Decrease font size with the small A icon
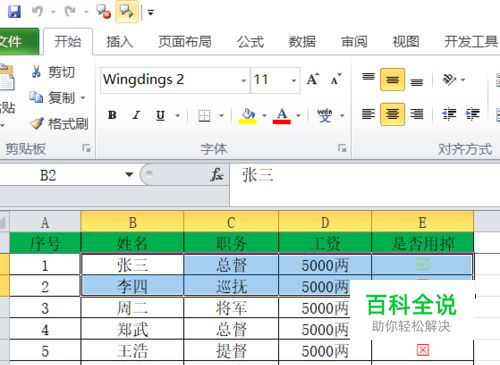Screen dimensions: 500x365 point(336,79)
